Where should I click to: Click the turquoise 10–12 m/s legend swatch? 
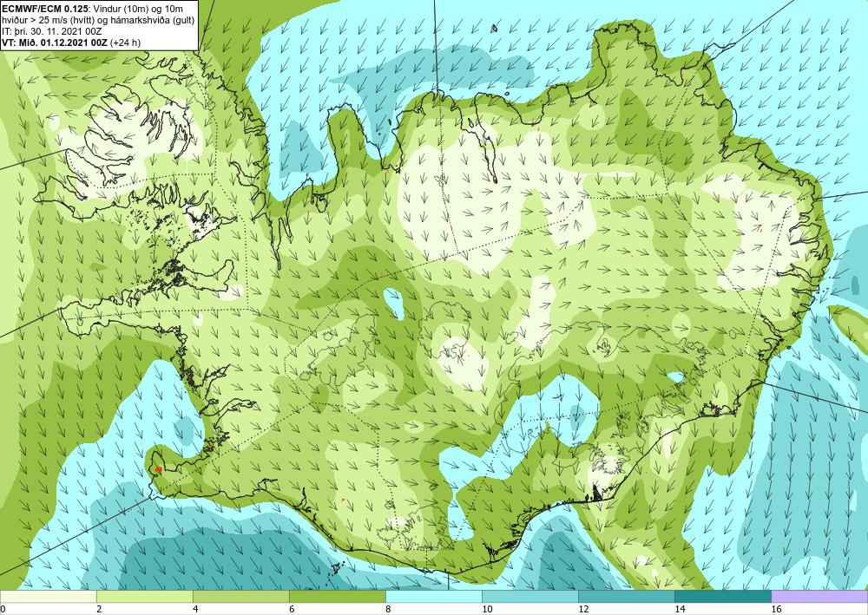pyautogui.click(x=529, y=596)
